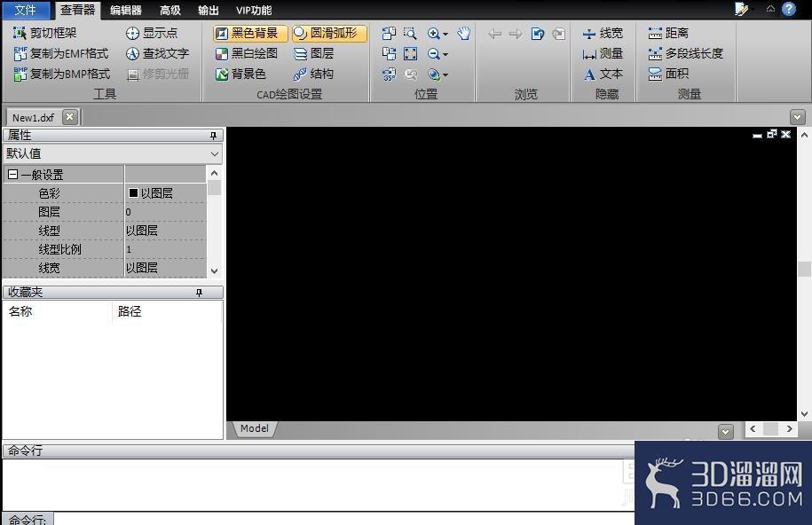Click properties list scroll down arrow

coord(215,270)
